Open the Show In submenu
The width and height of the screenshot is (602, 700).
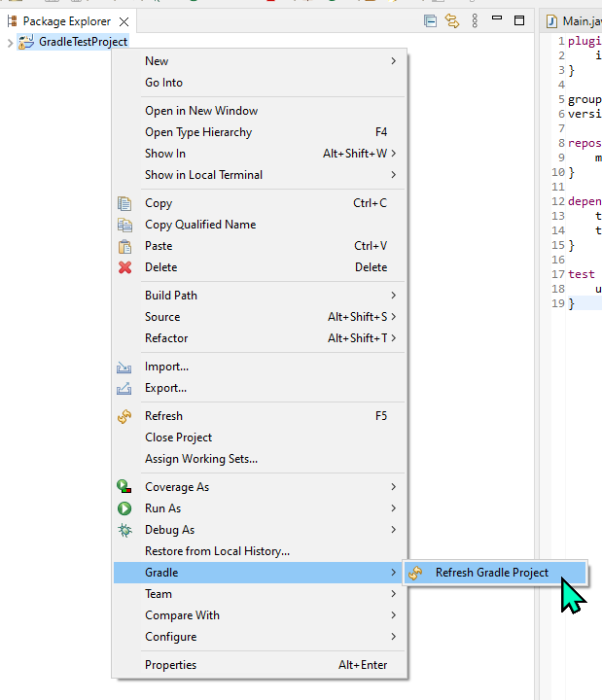point(260,154)
